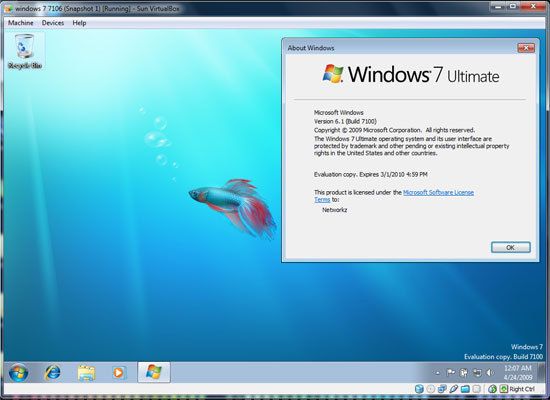Launch Internet Explorer from the taskbar
Image resolution: width=550 pixels, height=400 pixels.
[53, 373]
